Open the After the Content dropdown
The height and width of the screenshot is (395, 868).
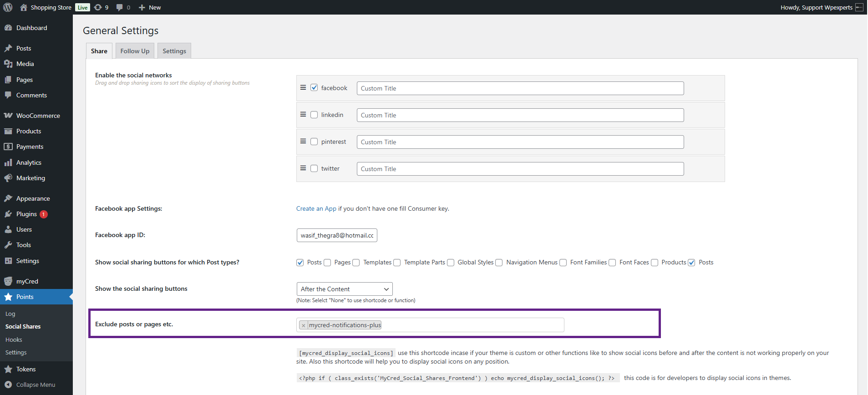click(344, 289)
